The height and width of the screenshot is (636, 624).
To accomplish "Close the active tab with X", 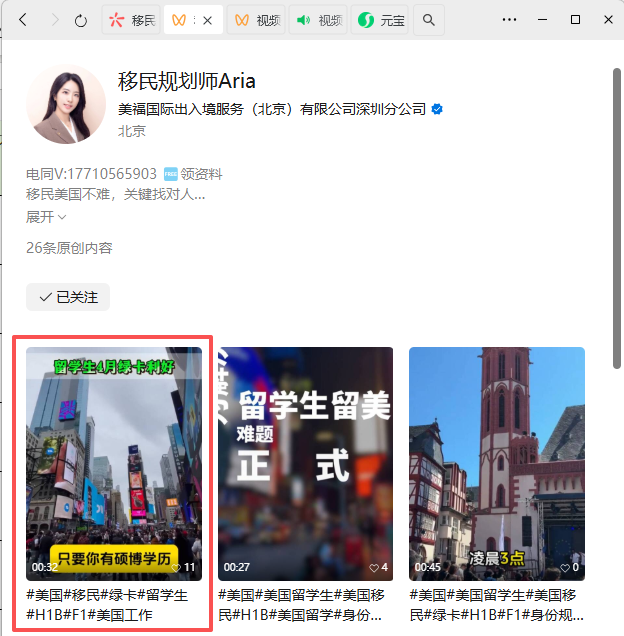I will (x=208, y=20).
